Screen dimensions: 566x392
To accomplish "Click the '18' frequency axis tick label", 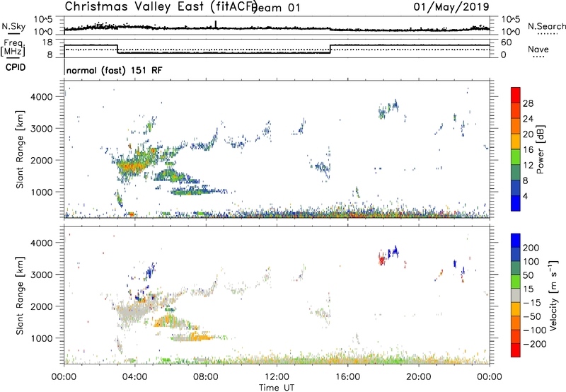I will tap(47, 42).
